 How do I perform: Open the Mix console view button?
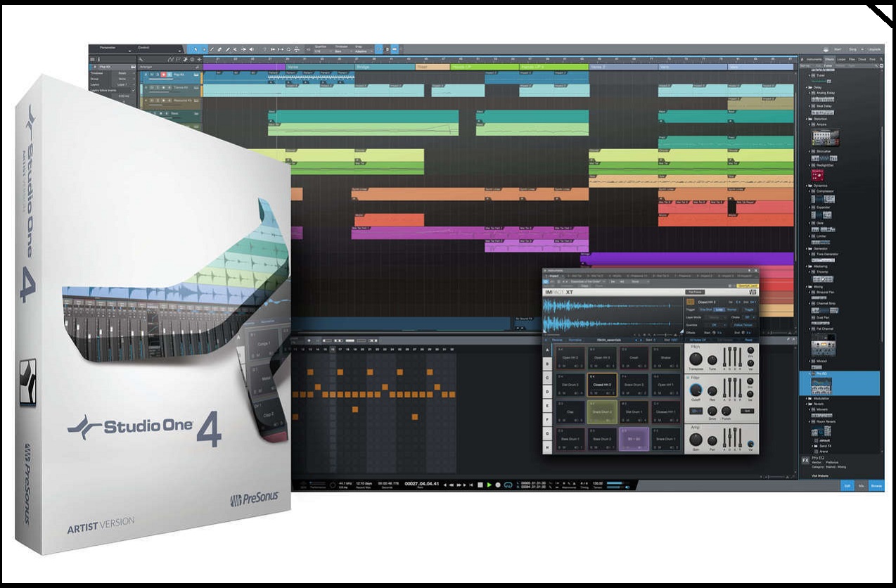pos(862,485)
